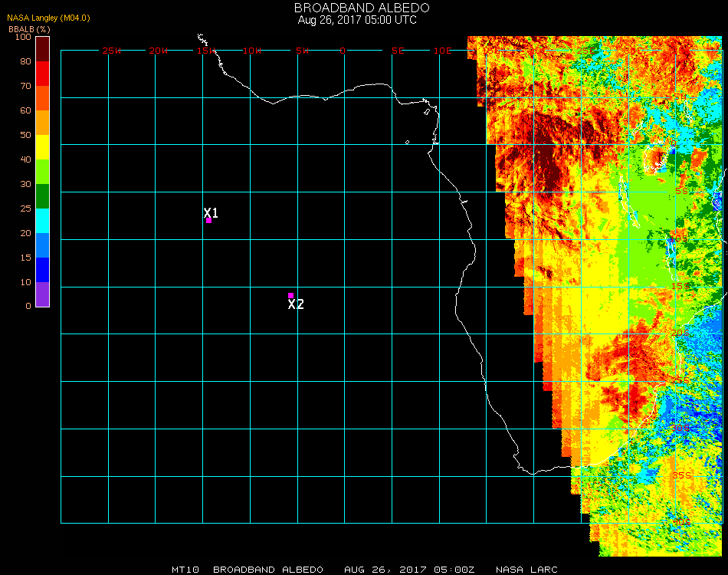Click the 25W longitude label
Viewport: 728px width, 575px height.
point(111,51)
